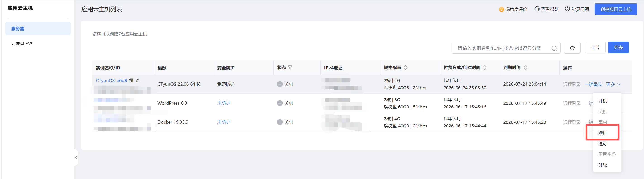Click the 应用云主机 sidebar heading
This screenshot has width=644, height=179.
tap(20, 8)
